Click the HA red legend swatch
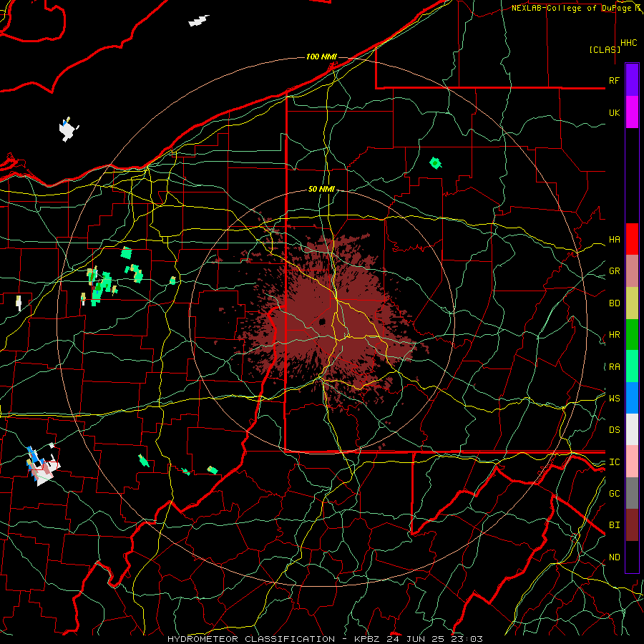Viewport: 644px width, 644px height. click(x=632, y=239)
